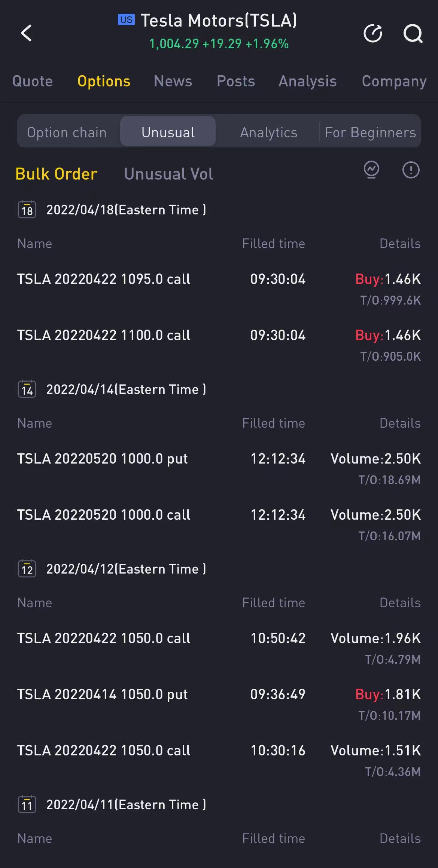Tap the info exclamation icon
The width and height of the screenshot is (438, 868).
[411, 170]
